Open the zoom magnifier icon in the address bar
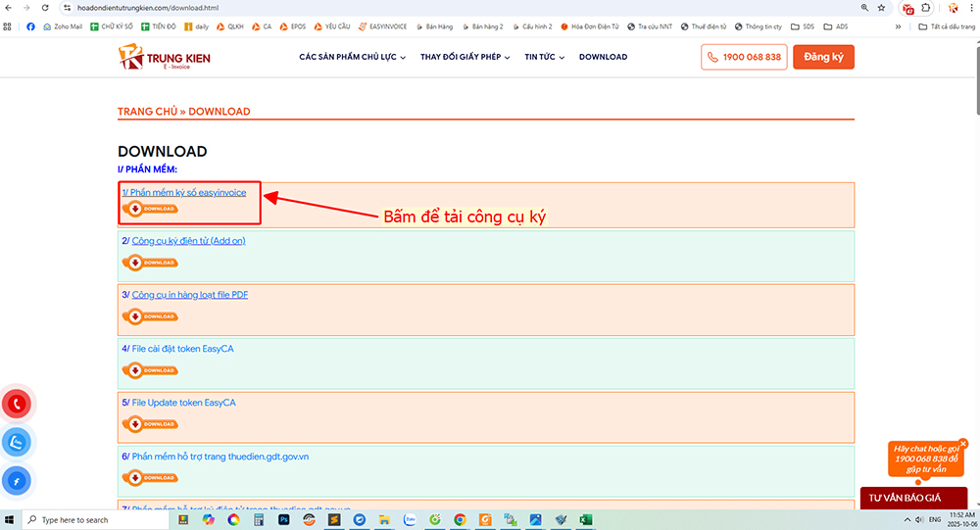Screen dimensions: 980x530 [864, 8]
